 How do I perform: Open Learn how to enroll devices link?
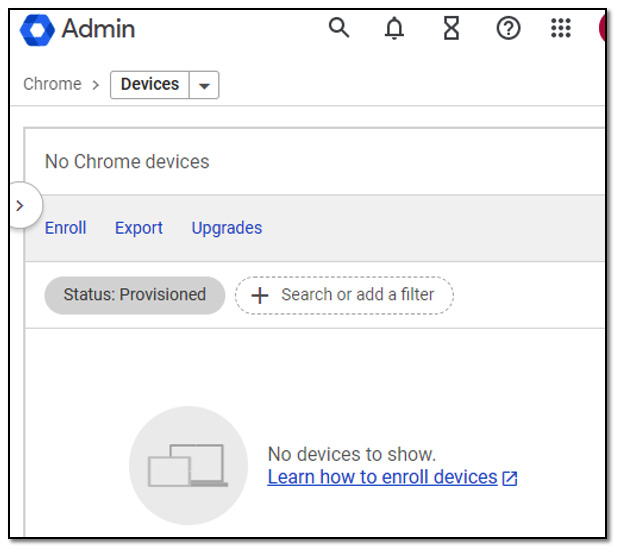pyautogui.click(x=382, y=477)
